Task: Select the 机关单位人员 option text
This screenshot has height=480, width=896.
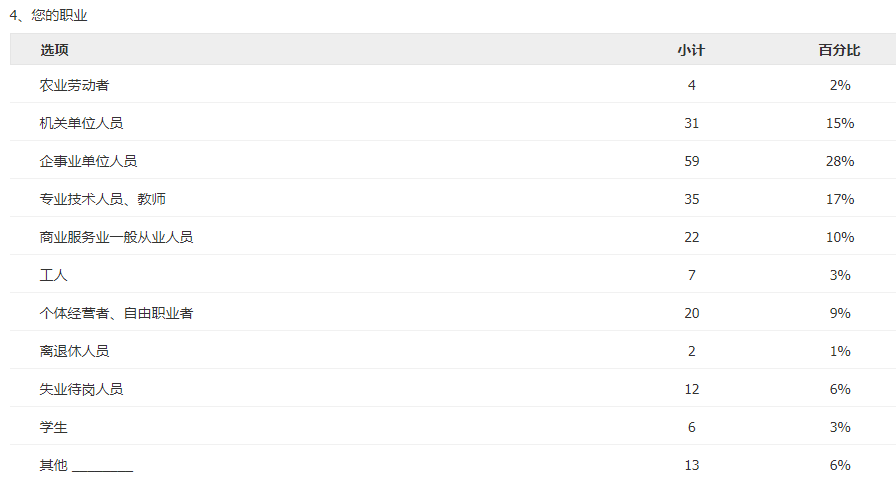Action: coord(81,123)
